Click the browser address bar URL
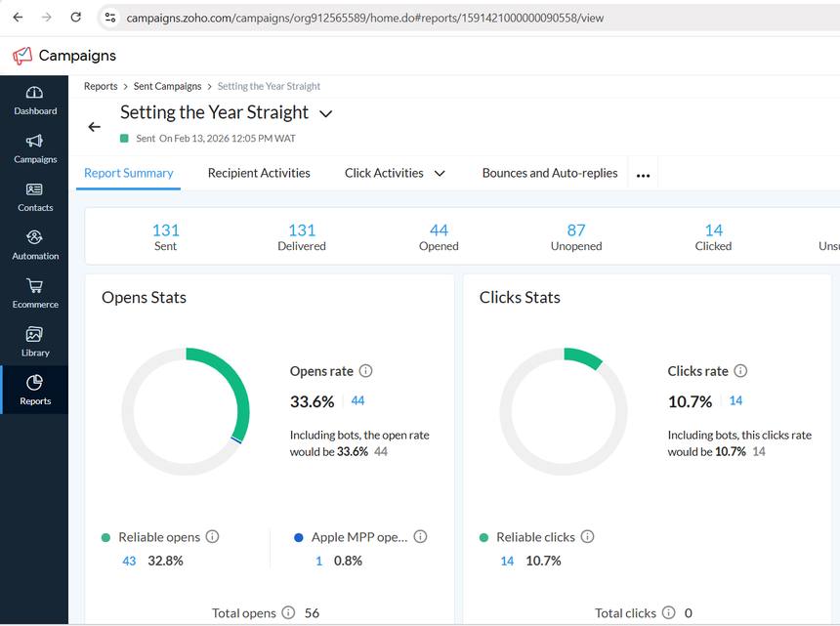The width and height of the screenshot is (840, 626). [x=361, y=18]
